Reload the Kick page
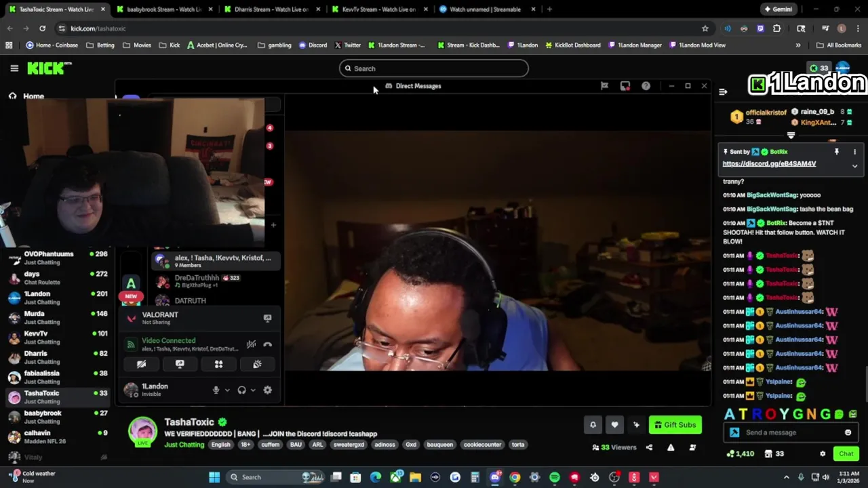Viewport: 868px width, 488px height. coord(42,28)
